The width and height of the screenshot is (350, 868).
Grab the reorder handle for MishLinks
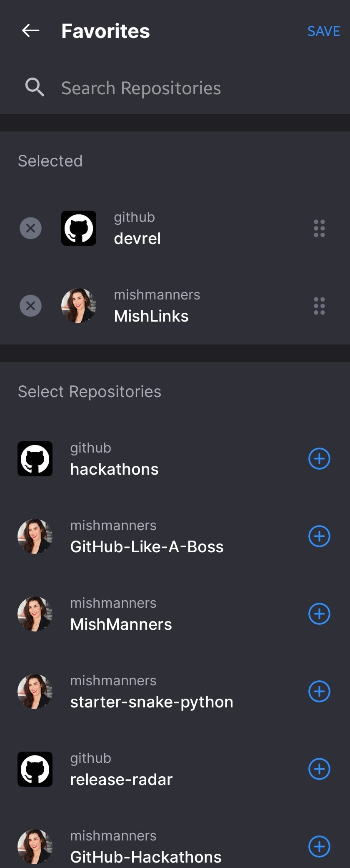pyautogui.click(x=319, y=306)
